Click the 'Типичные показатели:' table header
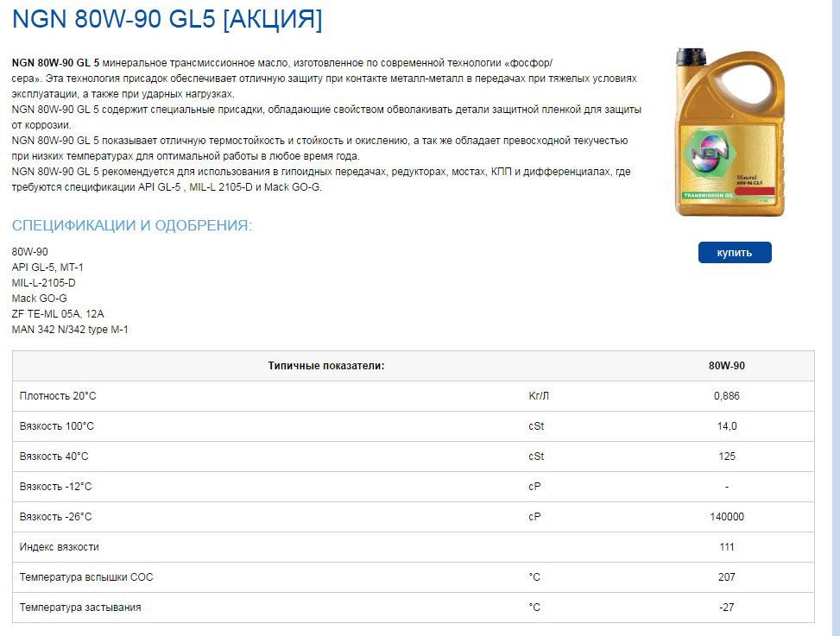Viewport: 840px width, 636px height. [x=326, y=366]
